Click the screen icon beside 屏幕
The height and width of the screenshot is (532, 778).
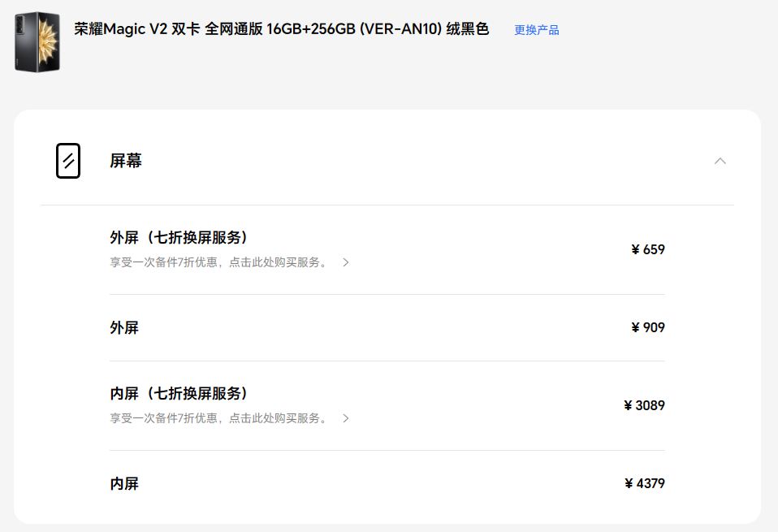point(68,161)
